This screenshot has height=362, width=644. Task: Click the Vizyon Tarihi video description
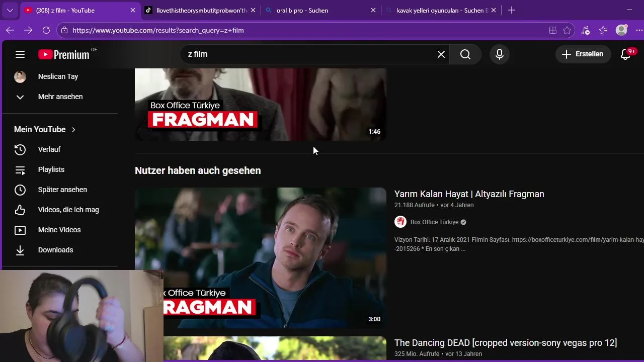[519, 244]
